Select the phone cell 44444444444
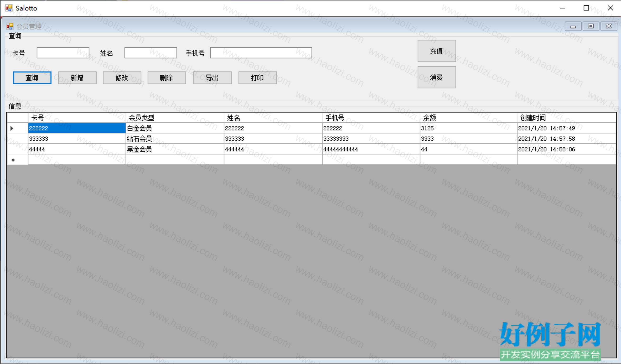 click(x=371, y=149)
